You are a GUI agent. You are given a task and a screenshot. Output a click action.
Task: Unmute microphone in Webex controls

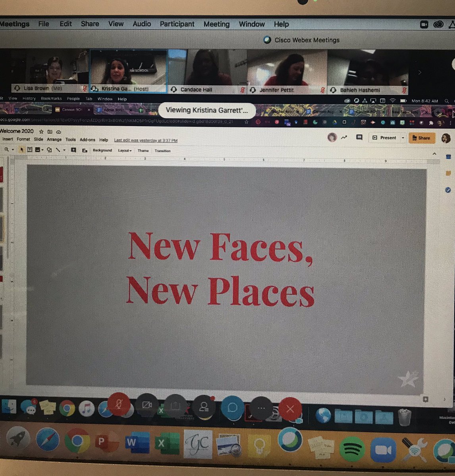pyautogui.click(x=119, y=404)
